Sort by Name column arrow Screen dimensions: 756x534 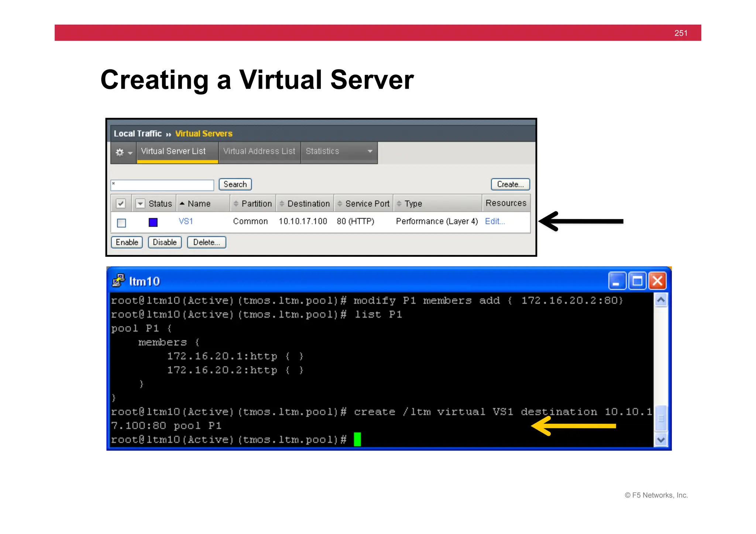click(182, 203)
